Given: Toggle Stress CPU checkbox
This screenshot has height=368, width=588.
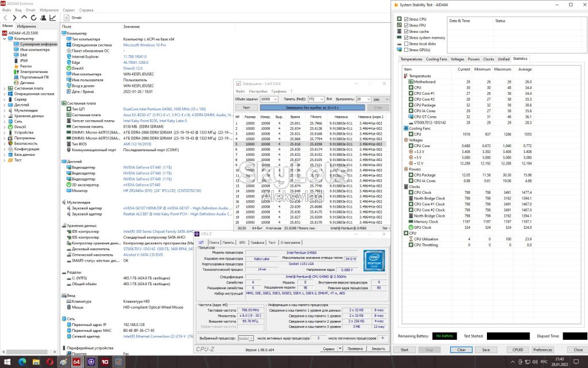Looking at the screenshot, I should 406,19.
